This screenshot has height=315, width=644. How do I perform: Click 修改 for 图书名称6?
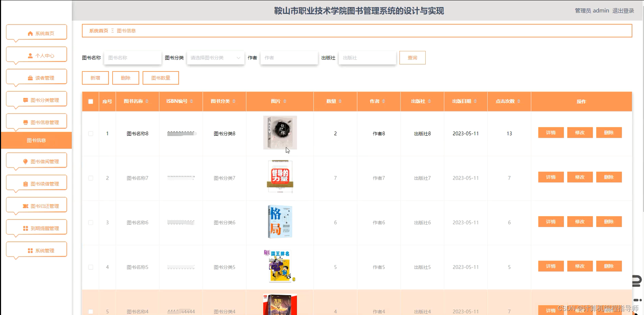(580, 222)
